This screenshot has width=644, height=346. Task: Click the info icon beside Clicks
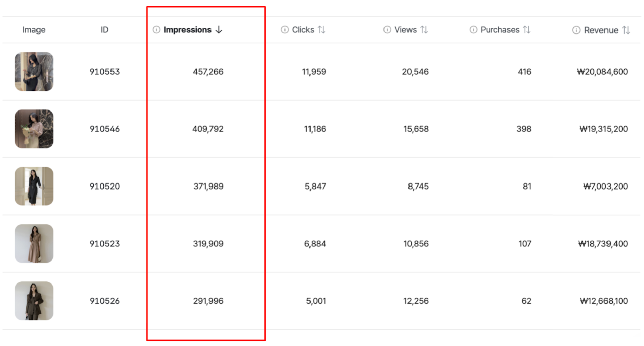tap(285, 30)
